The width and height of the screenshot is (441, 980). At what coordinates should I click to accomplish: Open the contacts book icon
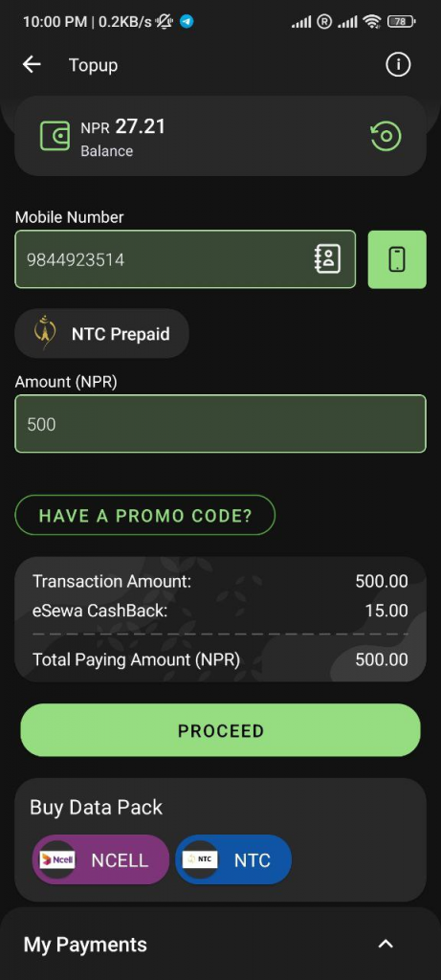point(327,258)
